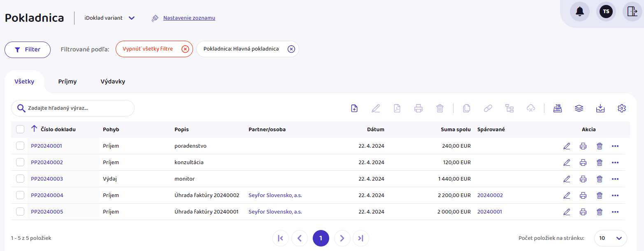Switch to the Výdavky tab
Screen dimensions: 644x251
coord(113,81)
